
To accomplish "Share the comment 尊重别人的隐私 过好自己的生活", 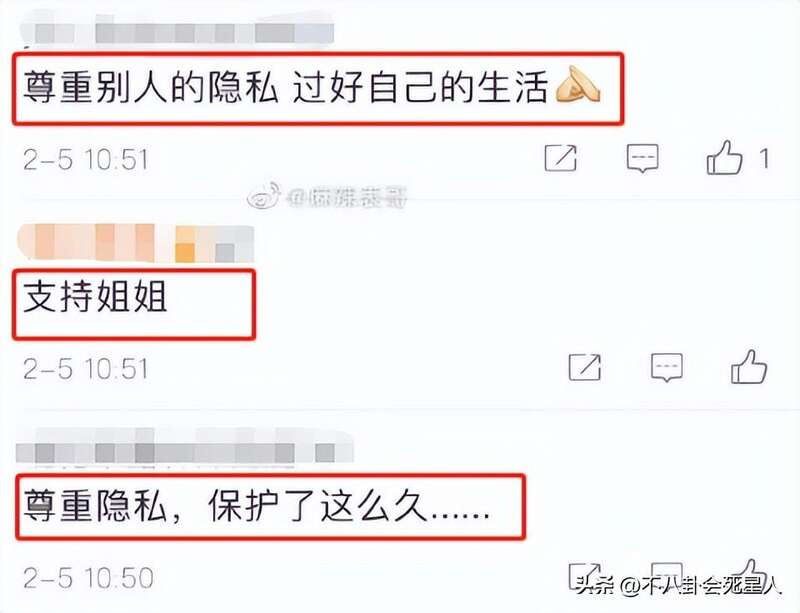I will pyautogui.click(x=561, y=158).
